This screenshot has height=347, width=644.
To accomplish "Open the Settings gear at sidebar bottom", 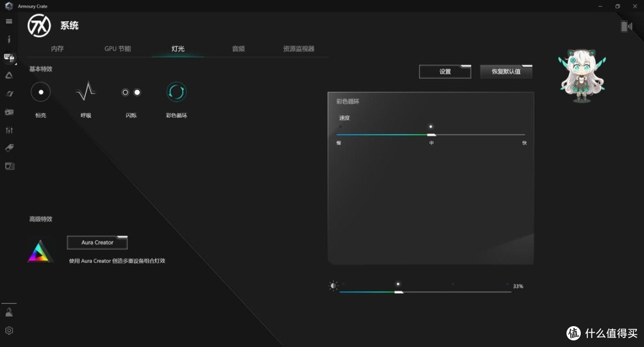I will point(9,330).
